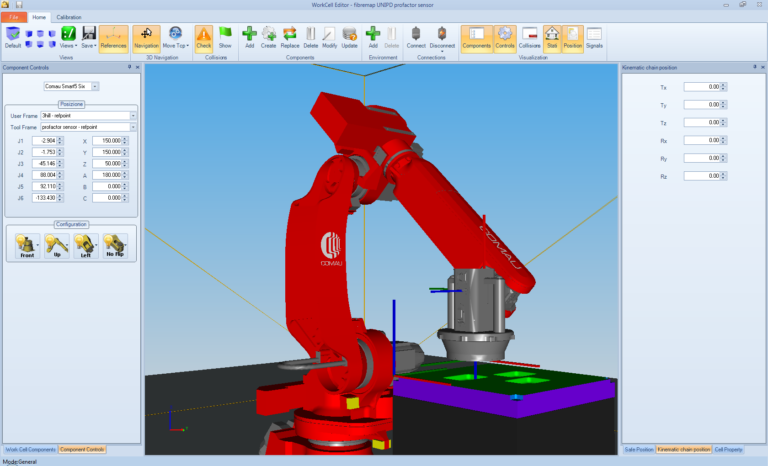768x466 pixels.
Task: Click the Show collisions flag icon
Action: coord(225,38)
